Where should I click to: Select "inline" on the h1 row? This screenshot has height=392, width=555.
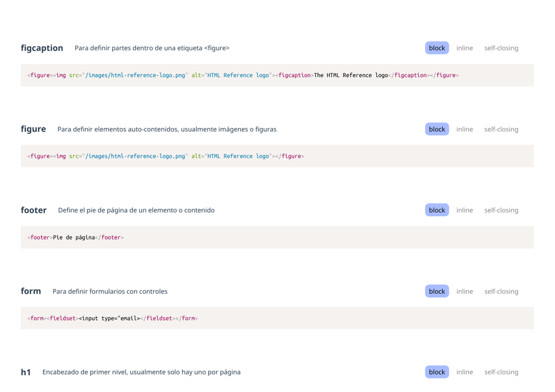[x=464, y=372]
